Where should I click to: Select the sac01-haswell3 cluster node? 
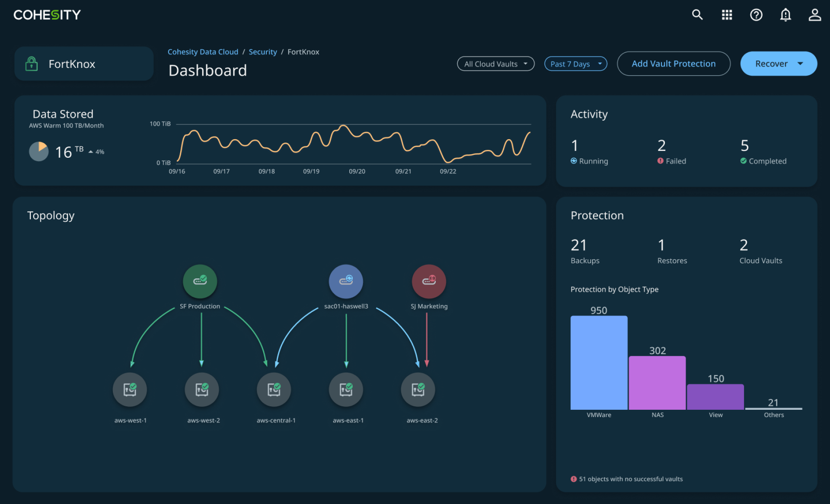point(346,281)
